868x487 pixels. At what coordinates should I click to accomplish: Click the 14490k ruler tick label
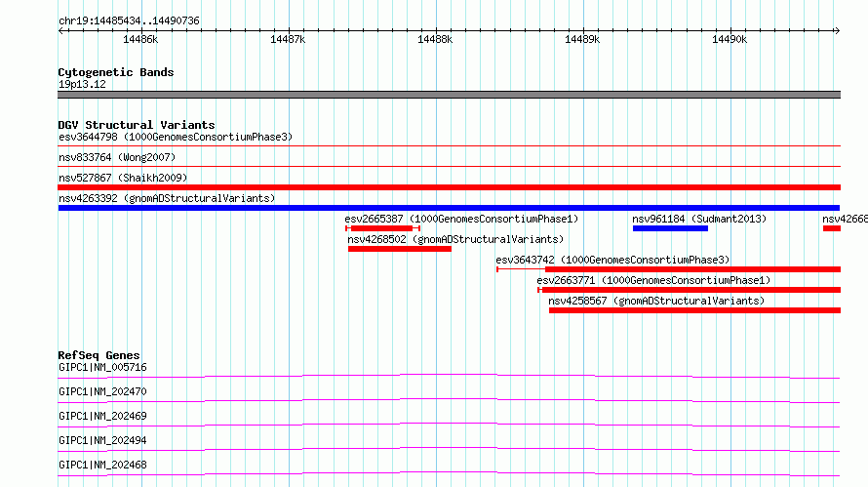coord(730,39)
